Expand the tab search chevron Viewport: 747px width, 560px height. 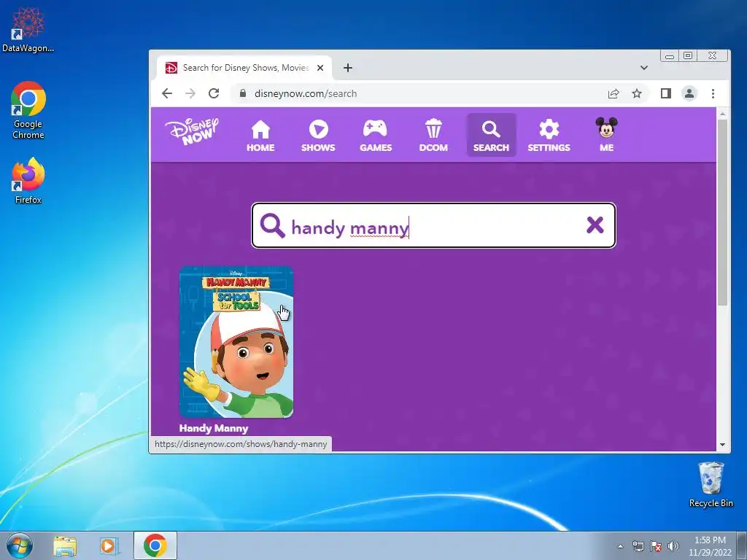(x=644, y=68)
